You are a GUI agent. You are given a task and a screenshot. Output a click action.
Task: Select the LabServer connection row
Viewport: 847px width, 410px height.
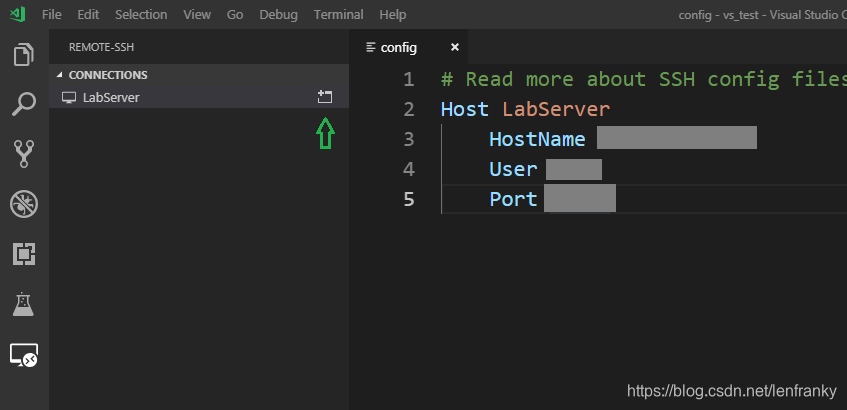[199, 97]
